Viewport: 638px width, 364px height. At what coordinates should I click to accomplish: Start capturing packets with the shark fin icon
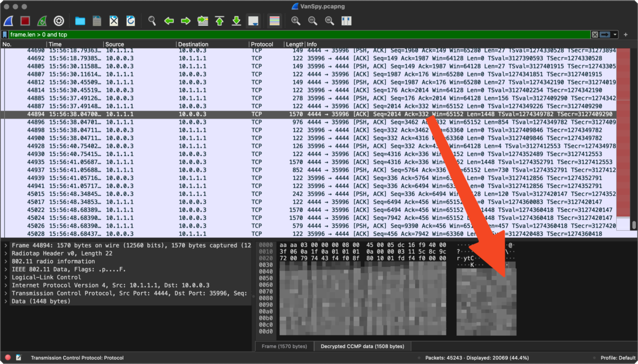tap(9, 21)
